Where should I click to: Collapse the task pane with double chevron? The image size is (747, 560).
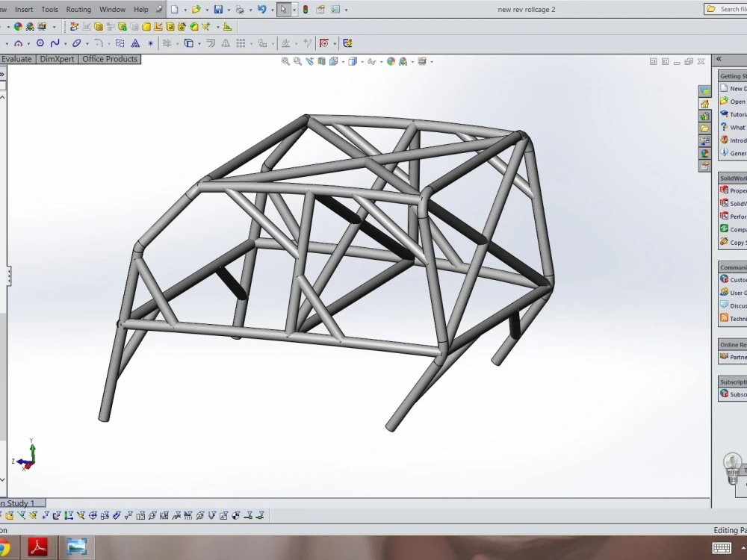click(719, 59)
